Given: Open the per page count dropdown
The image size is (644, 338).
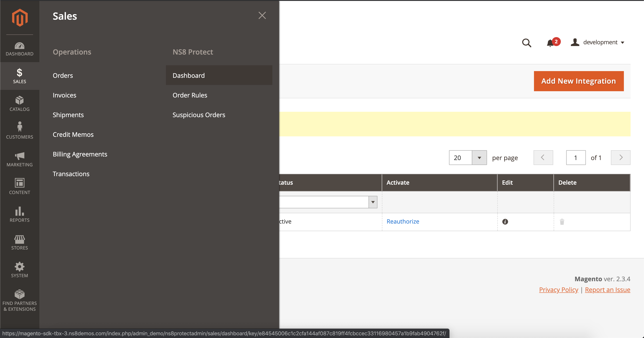Looking at the screenshot, I should [479, 158].
